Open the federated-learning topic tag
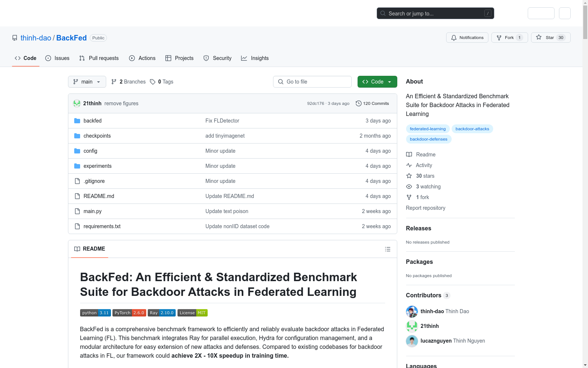This screenshot has width=588, height=368. pyautogui.click(x=428, y=129)
